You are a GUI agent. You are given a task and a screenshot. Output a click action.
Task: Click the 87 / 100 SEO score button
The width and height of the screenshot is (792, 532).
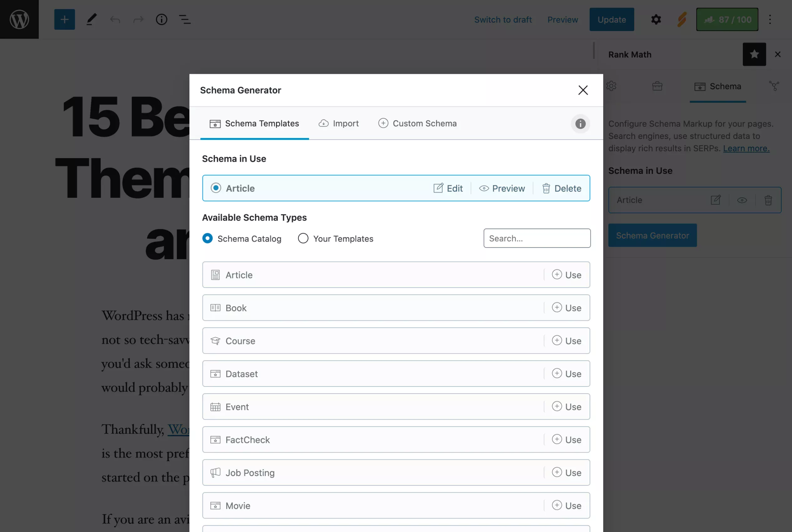coord(727,19)
